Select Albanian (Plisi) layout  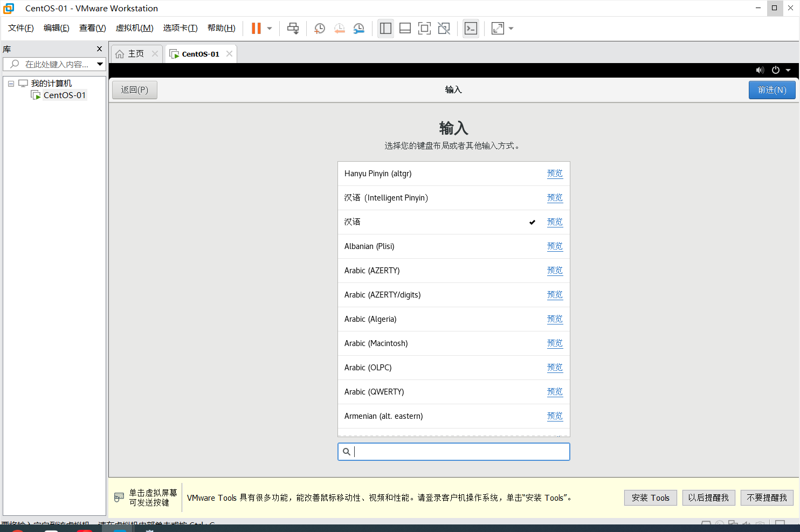point(453,246)
